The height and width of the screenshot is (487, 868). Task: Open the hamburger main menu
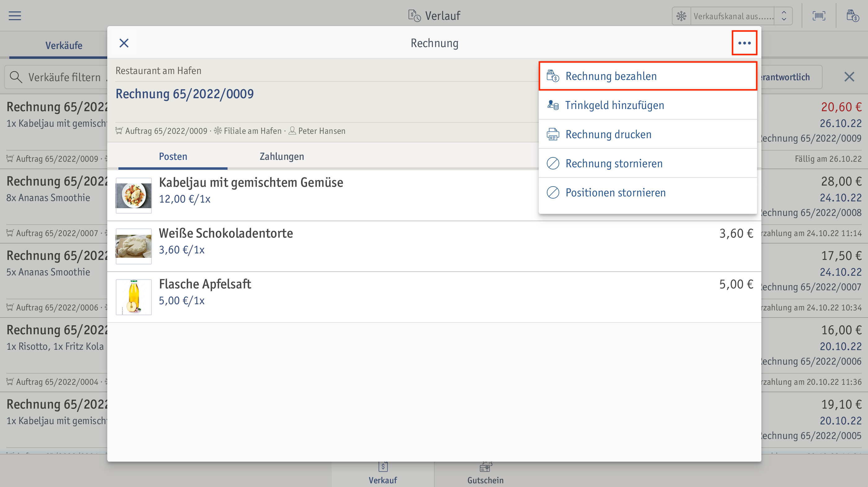click(x=15, y=16)
